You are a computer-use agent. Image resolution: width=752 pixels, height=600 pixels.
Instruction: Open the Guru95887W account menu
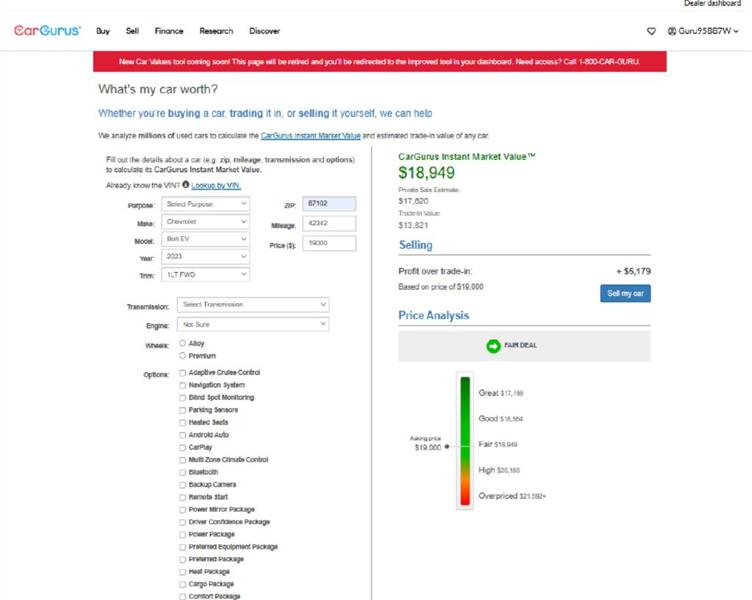point(703,31)
